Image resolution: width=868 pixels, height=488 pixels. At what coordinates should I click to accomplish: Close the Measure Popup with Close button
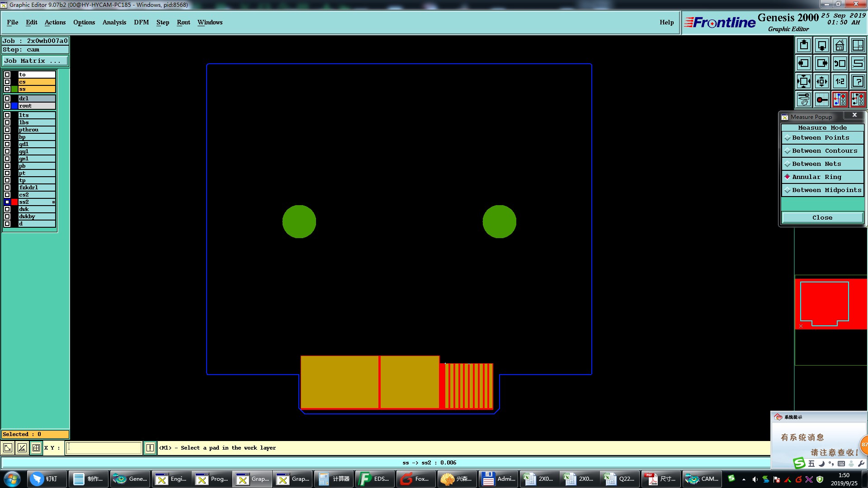point(822,218)
